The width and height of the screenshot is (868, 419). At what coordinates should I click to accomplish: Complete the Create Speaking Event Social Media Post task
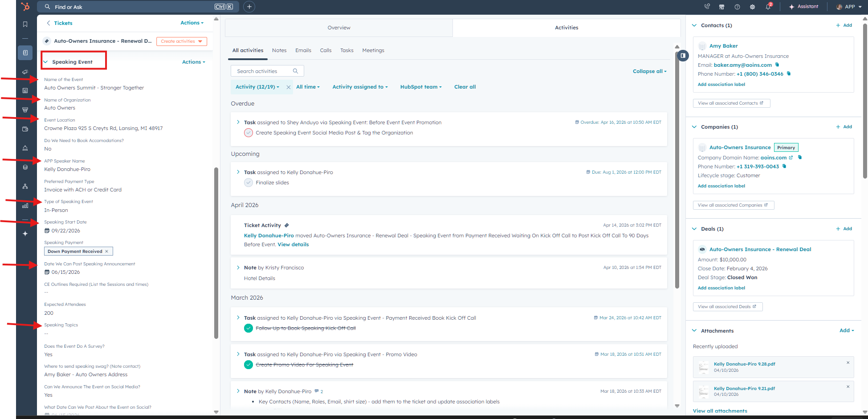[249, 133]
